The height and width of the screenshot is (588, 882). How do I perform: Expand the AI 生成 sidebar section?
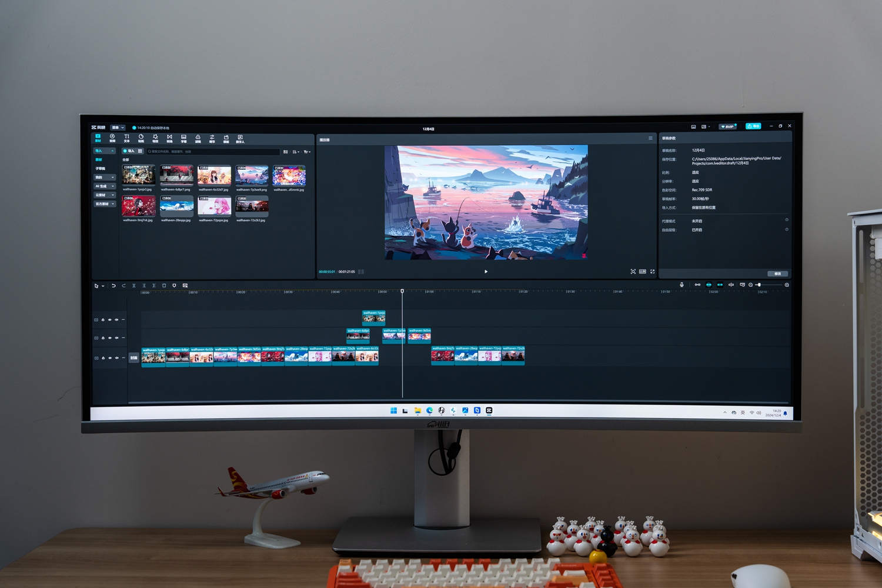pos(105,186)
